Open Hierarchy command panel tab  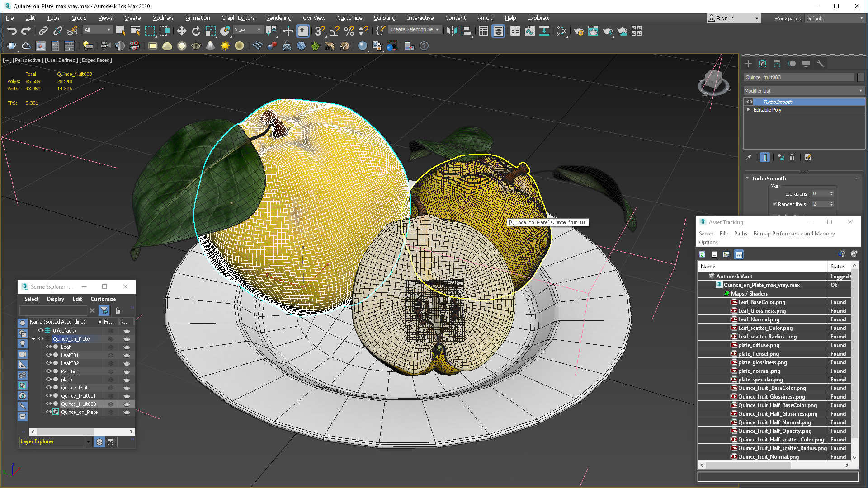777,64
